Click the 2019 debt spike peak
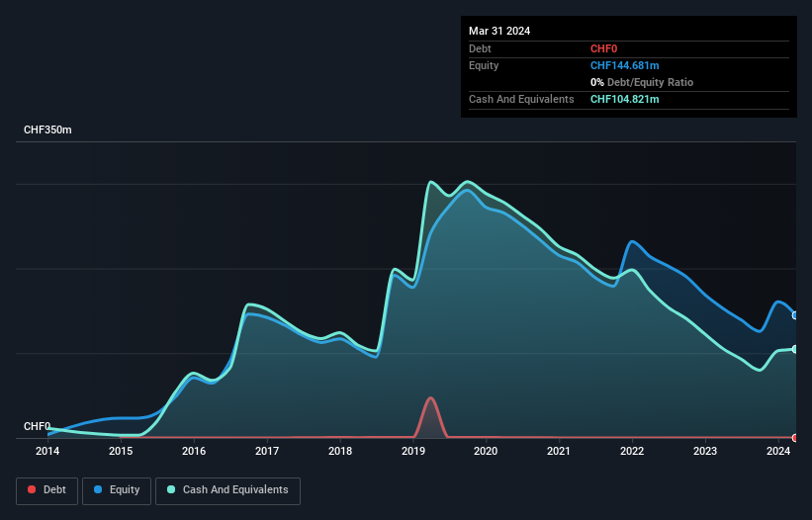This screenshot has width=812, height=520. tap(430, 397)
